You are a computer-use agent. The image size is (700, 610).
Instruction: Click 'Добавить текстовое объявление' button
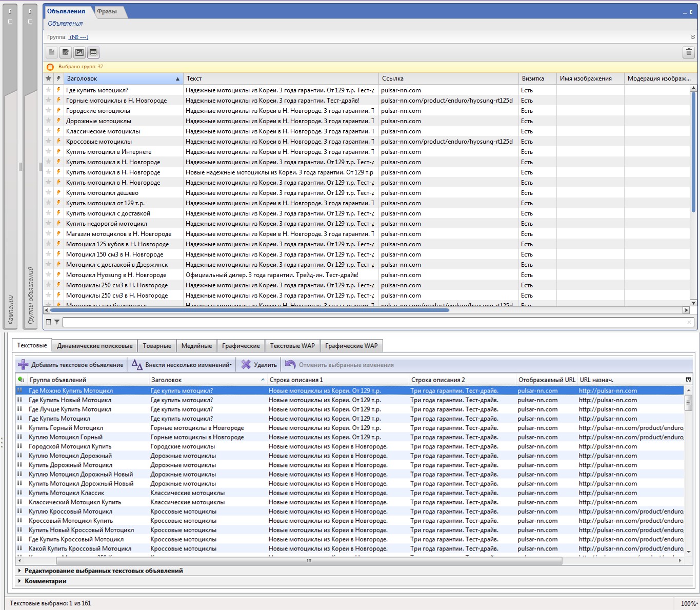click(x=71, y=365)
